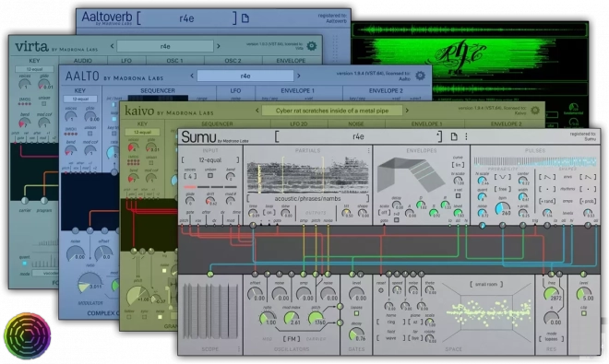Select the NOISE section header in Kaivo
The height and width of the screenshot is (364, 609).
point(356,124)
